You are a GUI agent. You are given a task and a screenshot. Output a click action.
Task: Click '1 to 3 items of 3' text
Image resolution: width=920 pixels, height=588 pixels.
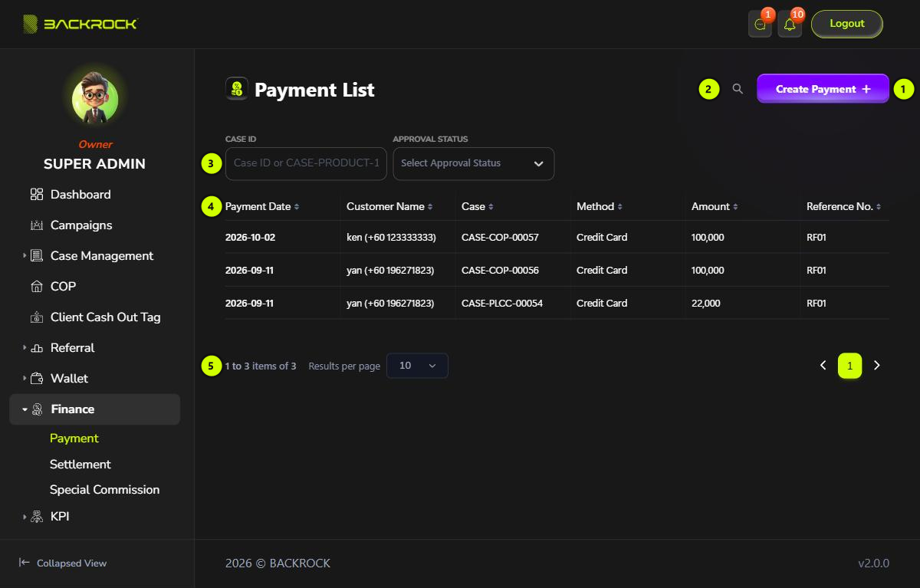point(261,366)
